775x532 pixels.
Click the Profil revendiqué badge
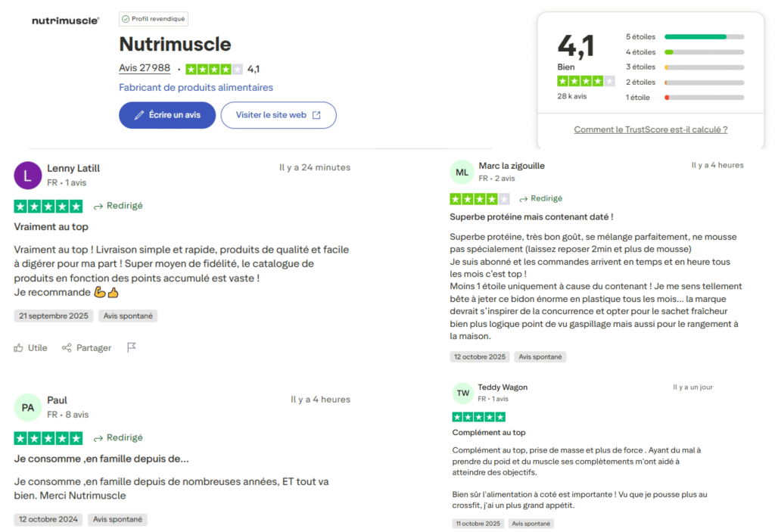[154, 19]
